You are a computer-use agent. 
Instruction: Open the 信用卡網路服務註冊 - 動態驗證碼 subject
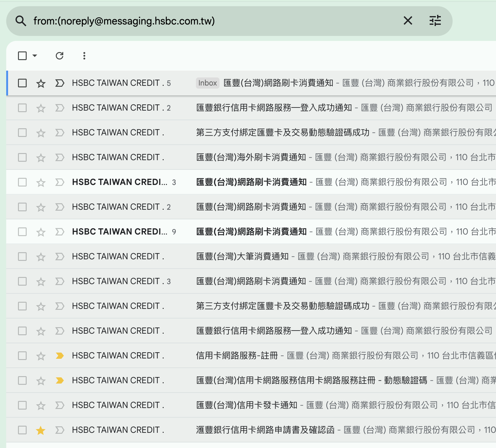312,380
